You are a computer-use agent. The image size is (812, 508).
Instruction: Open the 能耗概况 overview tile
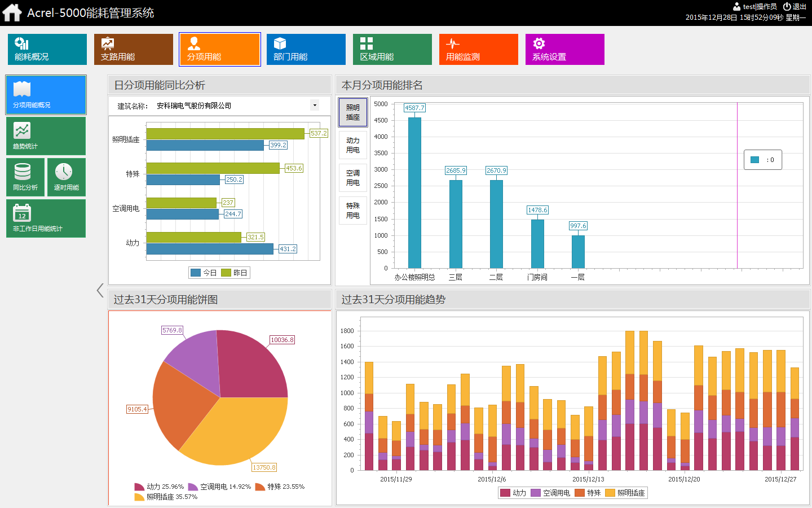(x=47, y=50)
